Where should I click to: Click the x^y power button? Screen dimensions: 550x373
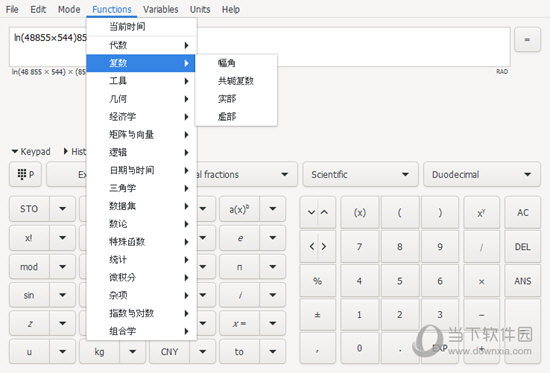point(481,212)
